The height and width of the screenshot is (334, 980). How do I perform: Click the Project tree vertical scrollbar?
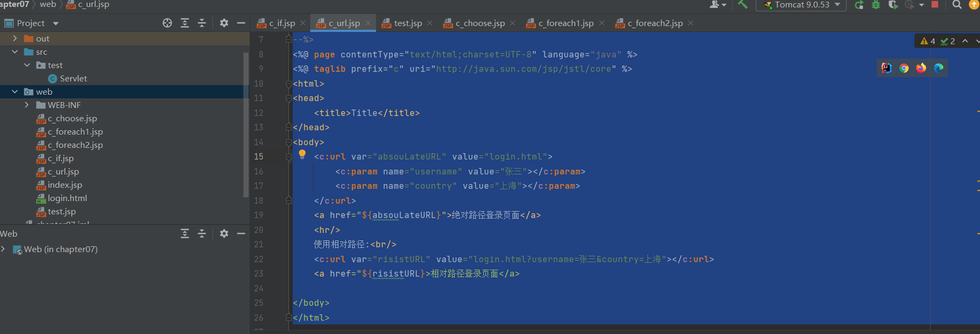(246, 125)
